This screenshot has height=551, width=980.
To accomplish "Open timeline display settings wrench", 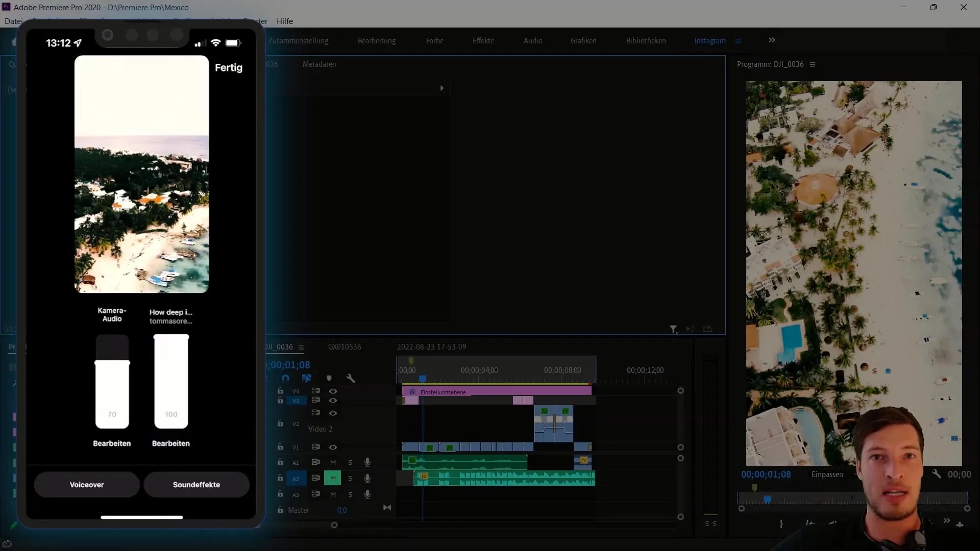I will (351, 378).
